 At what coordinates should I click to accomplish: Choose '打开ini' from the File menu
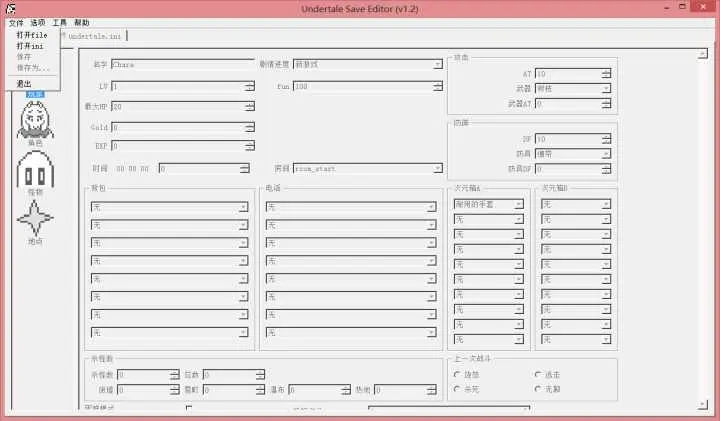click(x=30, y=45)
